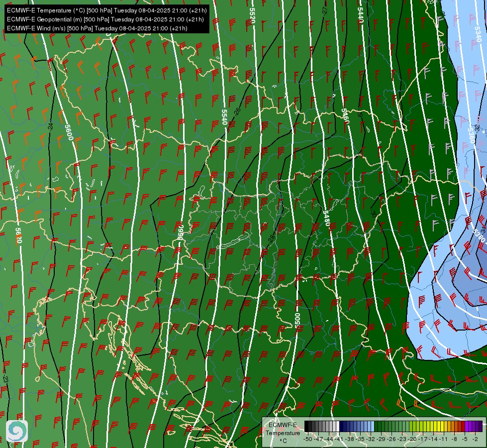Click the white legend swatch above -41

click(x=338, y=426)
